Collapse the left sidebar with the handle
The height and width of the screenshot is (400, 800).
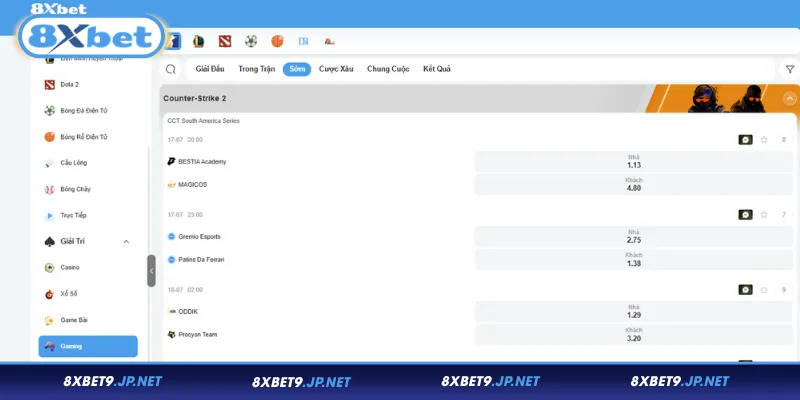pyautogui.click(x=151, y=271)
